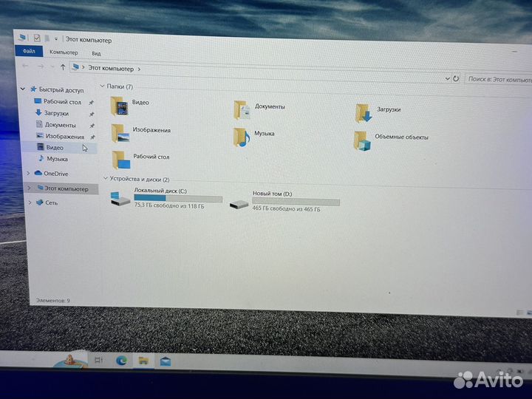Open the Музыка folder icon
The width and height of the screenshot is (532, 399).
click(x=242, y=137)
